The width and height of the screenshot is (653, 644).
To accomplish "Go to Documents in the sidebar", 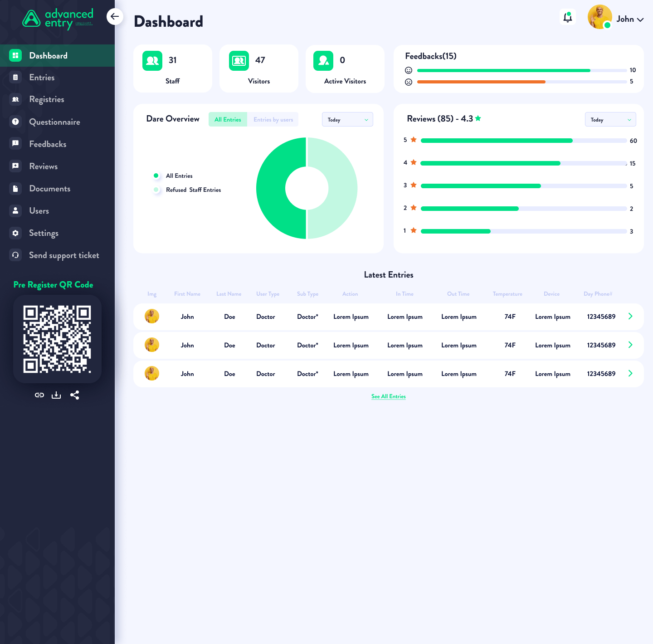I will coord(49,189).
